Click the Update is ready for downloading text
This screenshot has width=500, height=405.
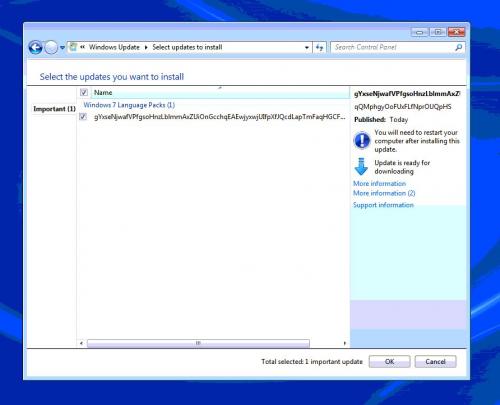(x=402, y=167)
